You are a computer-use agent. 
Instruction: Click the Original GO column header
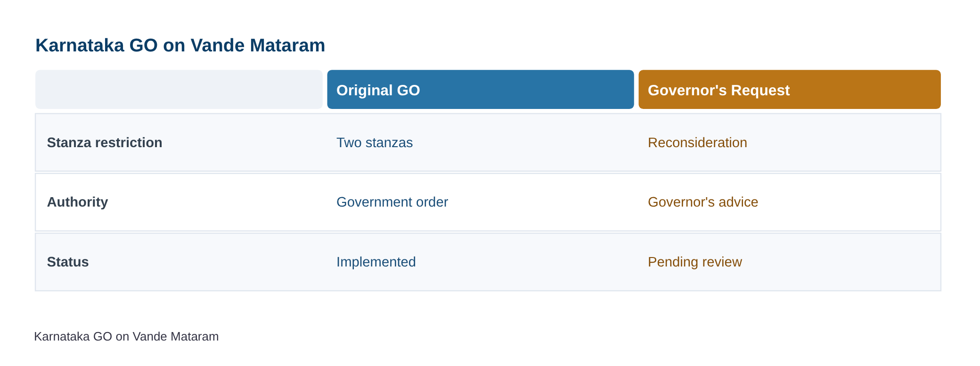click(x=480, y=90)
